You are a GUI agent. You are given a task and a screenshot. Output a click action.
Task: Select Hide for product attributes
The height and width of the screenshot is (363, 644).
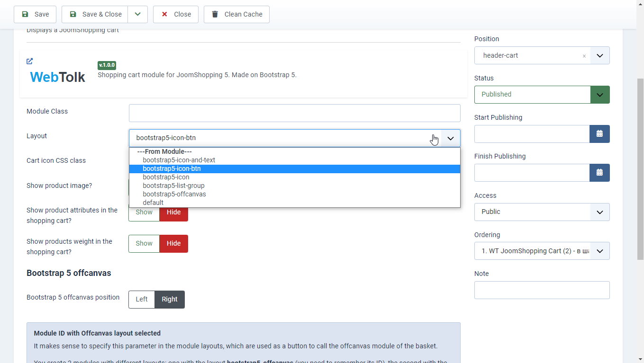tap(173, 212)
